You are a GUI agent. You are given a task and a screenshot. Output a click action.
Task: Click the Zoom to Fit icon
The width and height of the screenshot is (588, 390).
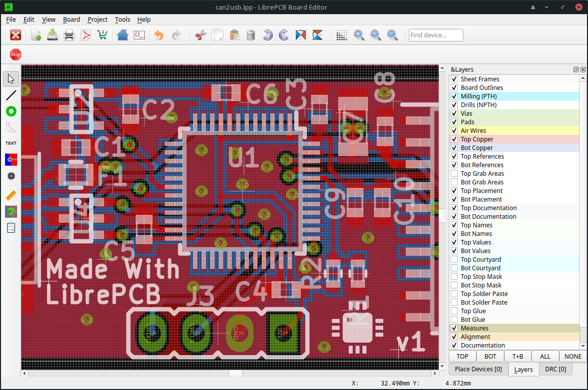coord(392,35)
